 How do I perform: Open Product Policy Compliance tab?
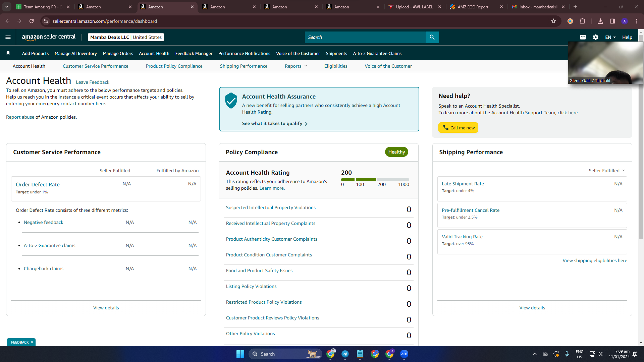[174, 66]
